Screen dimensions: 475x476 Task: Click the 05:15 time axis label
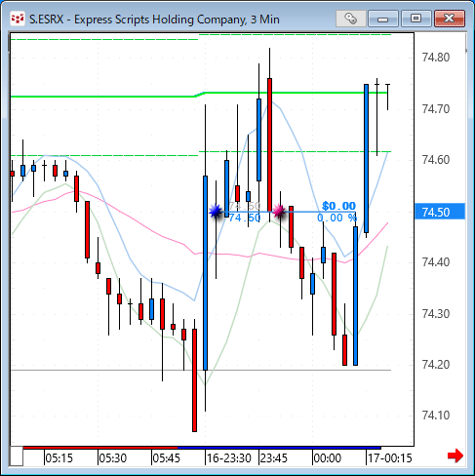point(59,458)
